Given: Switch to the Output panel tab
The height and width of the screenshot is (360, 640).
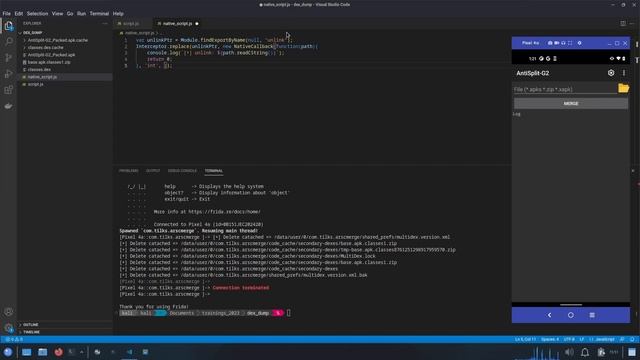Looking at the screenshot, I should point(153,171).
